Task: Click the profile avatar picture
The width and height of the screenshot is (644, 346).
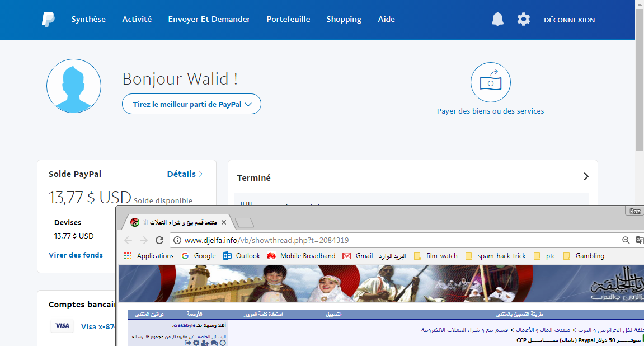Action: pos(74,86)
